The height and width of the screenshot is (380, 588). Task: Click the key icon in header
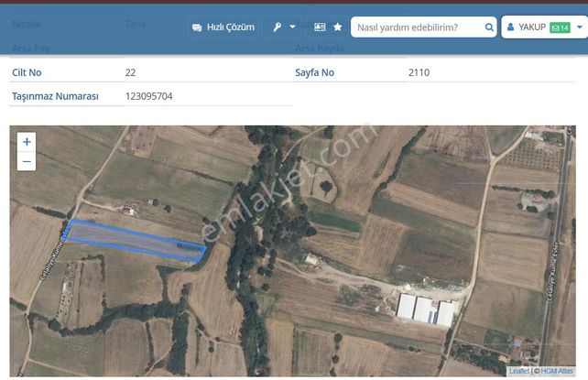pyautogui.click(x=278, y=27)
